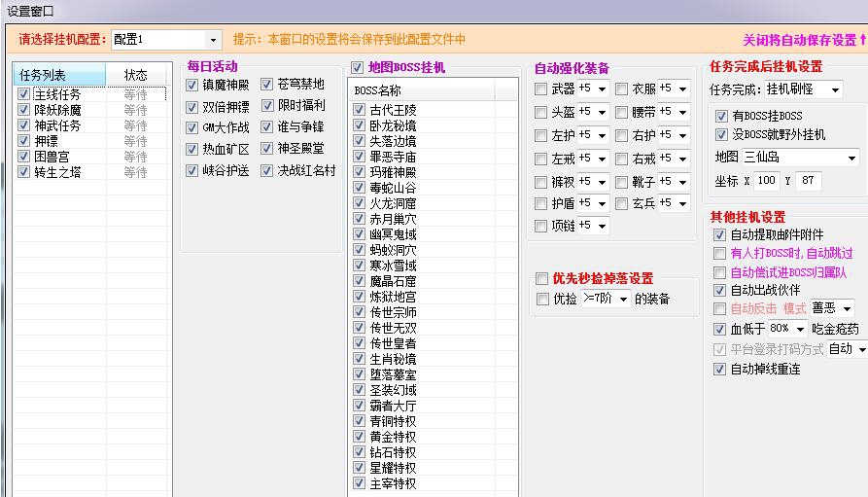Click the BOSS名称 column header

click(x=422, y=90)
